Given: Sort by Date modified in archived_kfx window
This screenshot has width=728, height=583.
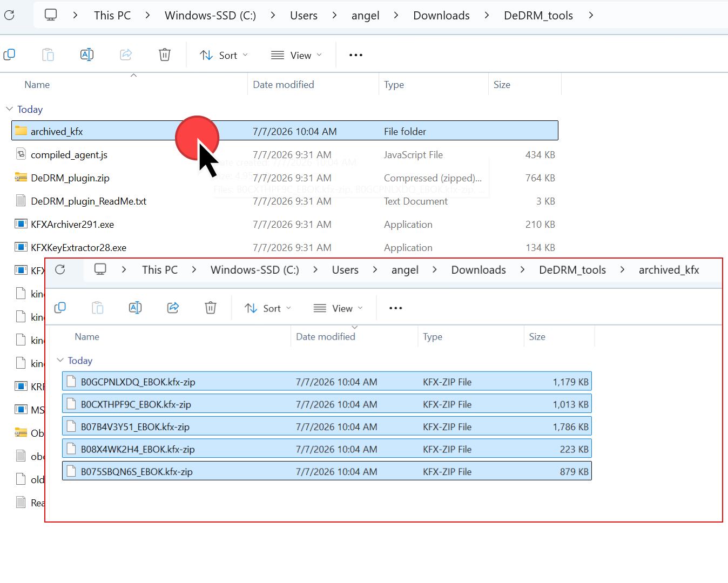Looking at the screenshot, I should [x=326, y=336].
